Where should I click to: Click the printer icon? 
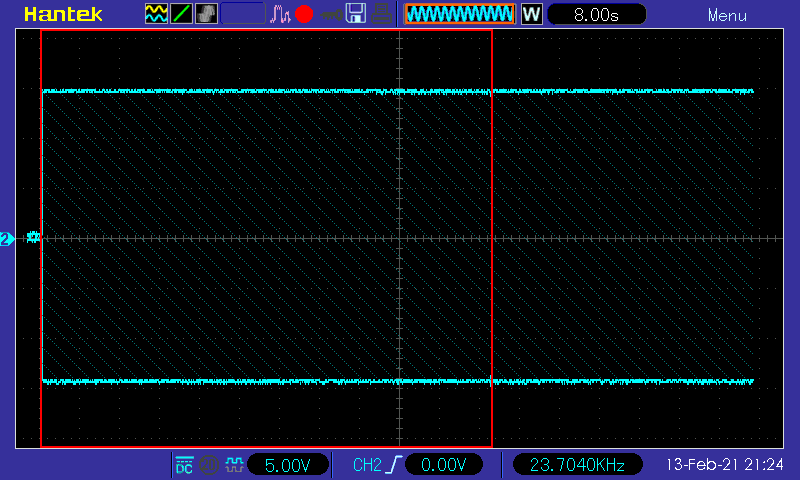tap(381, 14)
